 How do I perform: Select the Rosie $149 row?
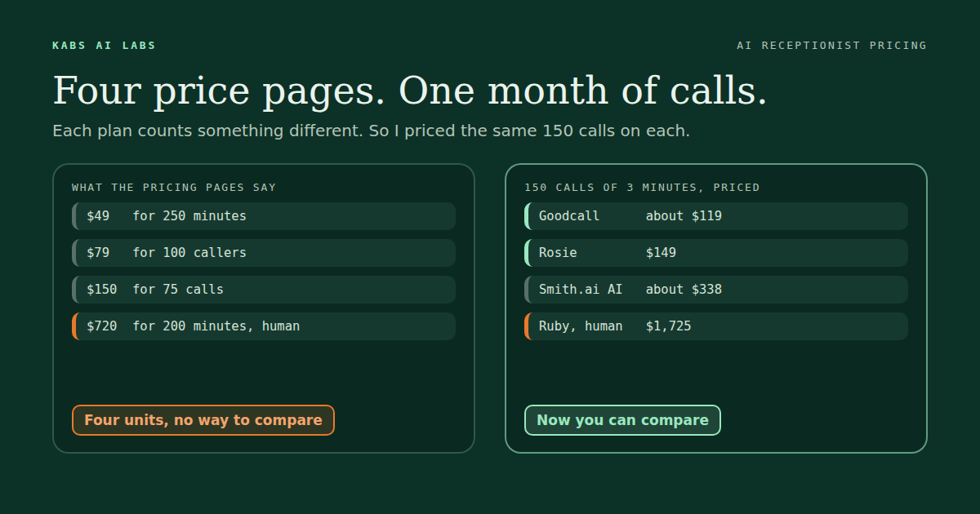716,253
